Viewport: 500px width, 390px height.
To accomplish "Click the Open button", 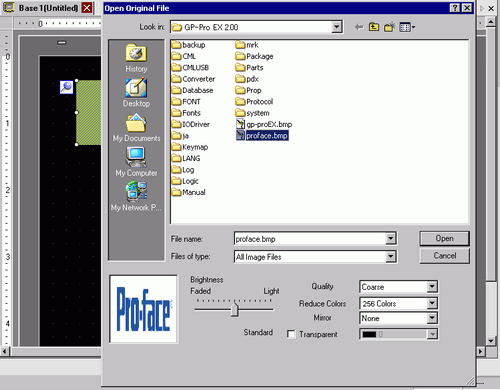I will 444,238.
